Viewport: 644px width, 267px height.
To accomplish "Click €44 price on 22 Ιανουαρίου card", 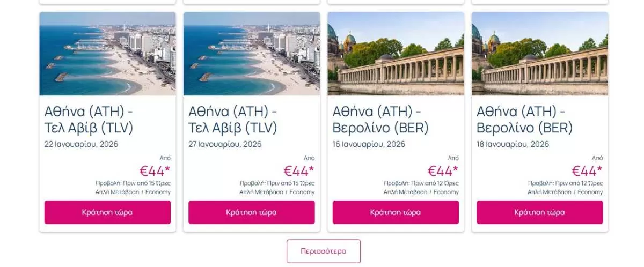I will (155, 171).
